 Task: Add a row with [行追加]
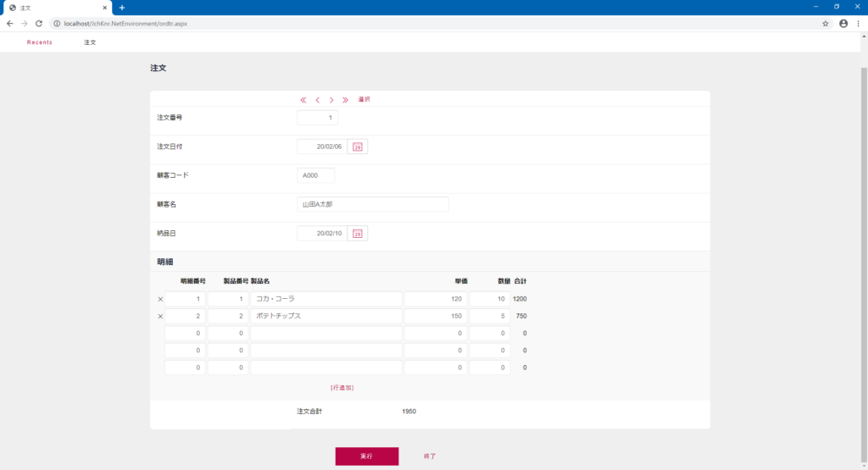342,388
